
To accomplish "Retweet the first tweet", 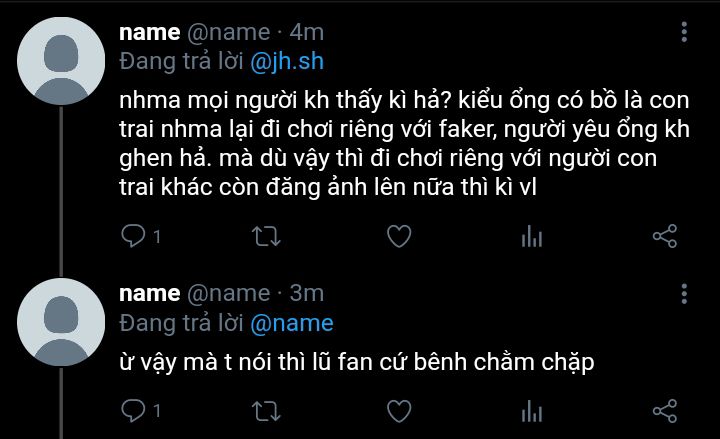I will 266,236.
